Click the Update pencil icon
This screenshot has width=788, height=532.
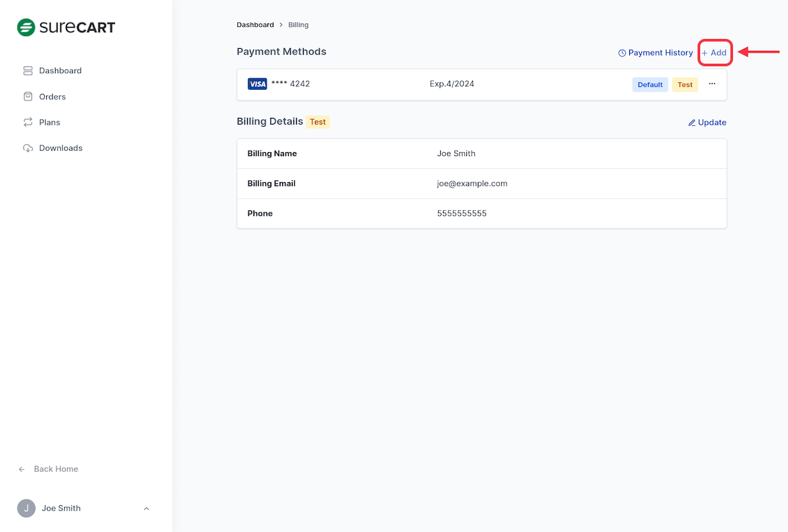point(692,123)
